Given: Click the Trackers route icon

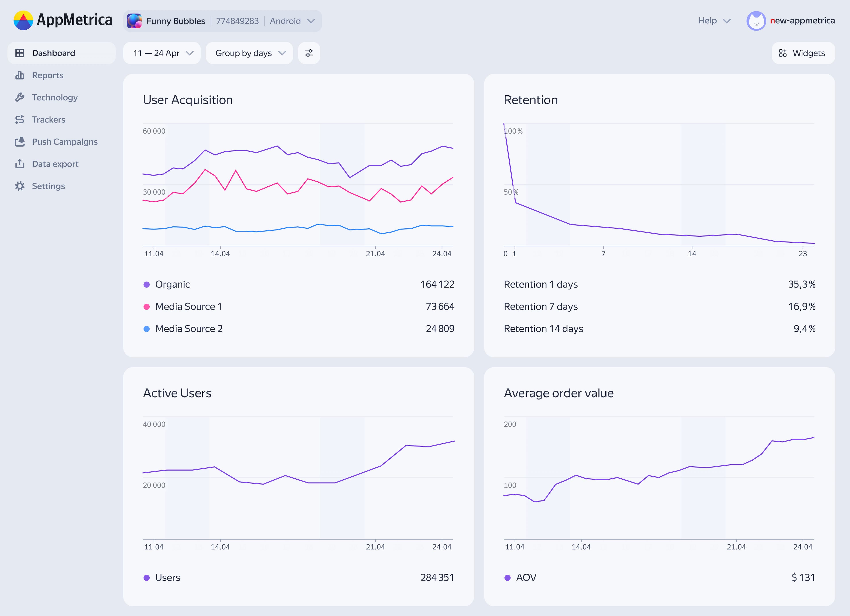Looking at the screenshot, I should [19, 120].
